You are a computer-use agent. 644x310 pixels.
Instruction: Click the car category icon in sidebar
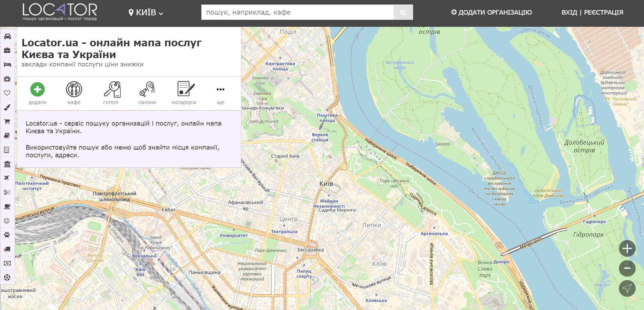pyautogui.click(x=7, y=37)
